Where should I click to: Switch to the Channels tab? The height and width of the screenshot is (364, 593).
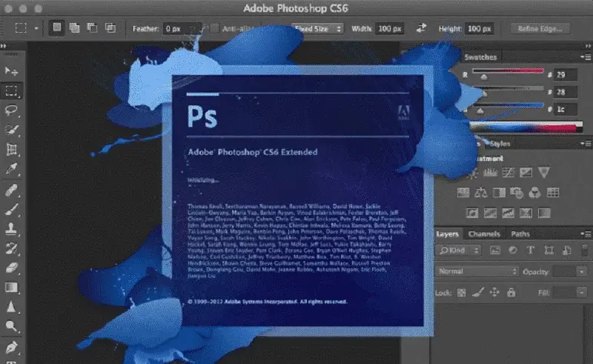tap(483, 234)
